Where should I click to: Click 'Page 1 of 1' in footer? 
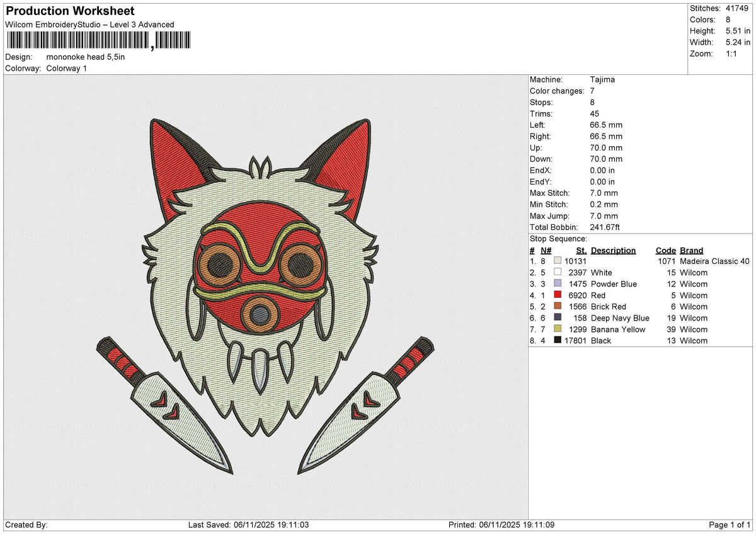tap(730, 525)
